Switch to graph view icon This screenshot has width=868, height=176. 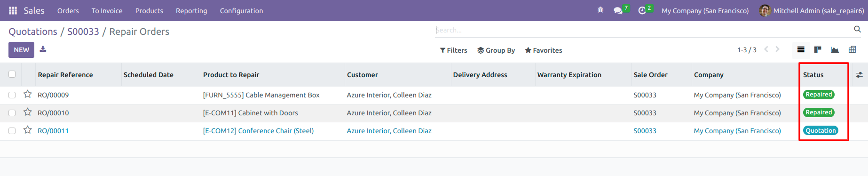(x=835, y=49)
